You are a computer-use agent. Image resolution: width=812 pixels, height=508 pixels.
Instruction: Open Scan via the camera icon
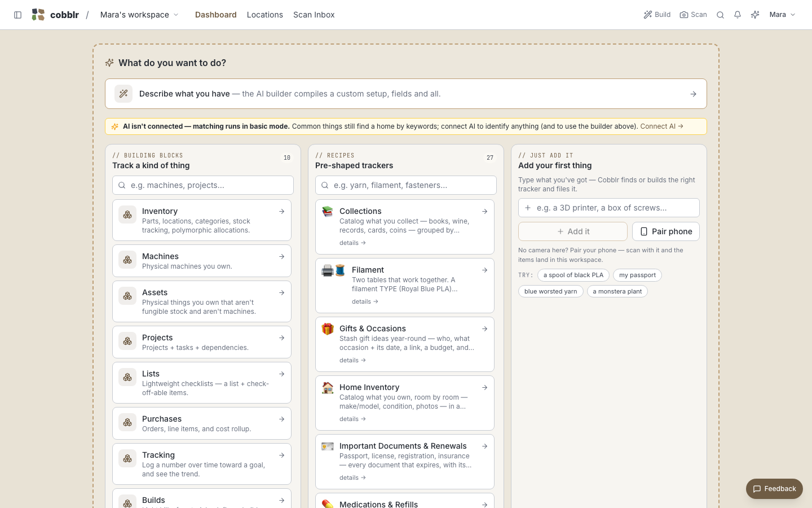coord(684,15)
